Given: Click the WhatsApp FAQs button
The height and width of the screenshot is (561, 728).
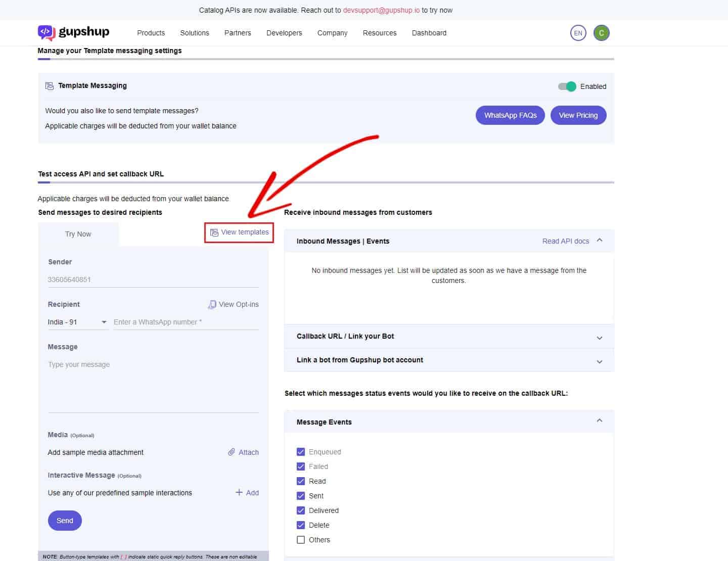Looking at the screenshot, I should (x=510, y=115).
